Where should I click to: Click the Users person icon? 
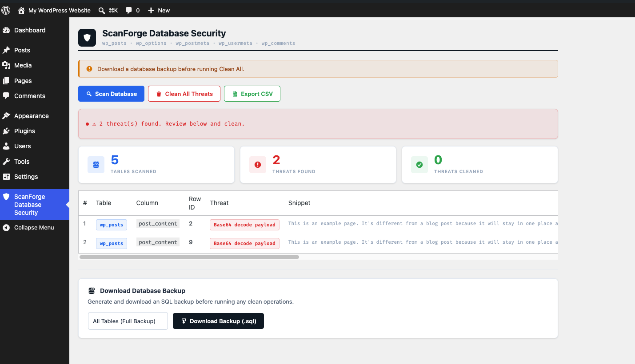click(6, 146)
